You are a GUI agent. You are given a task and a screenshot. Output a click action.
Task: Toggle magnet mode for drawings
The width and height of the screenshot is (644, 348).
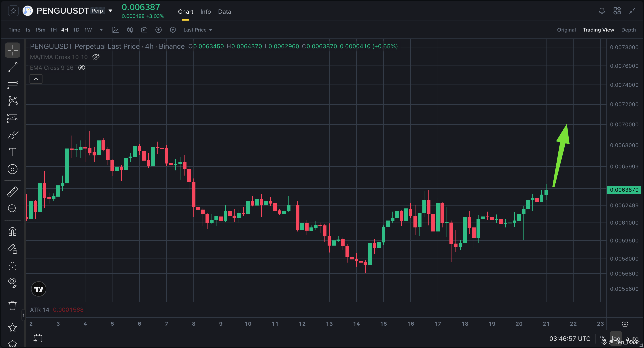(13, 232)
